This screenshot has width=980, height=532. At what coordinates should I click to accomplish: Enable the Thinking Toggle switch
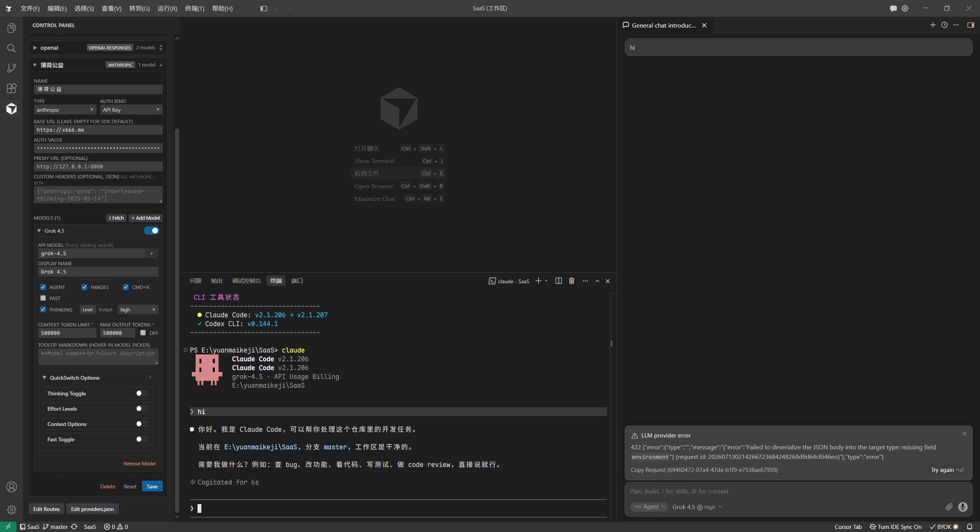pos(142,393)
